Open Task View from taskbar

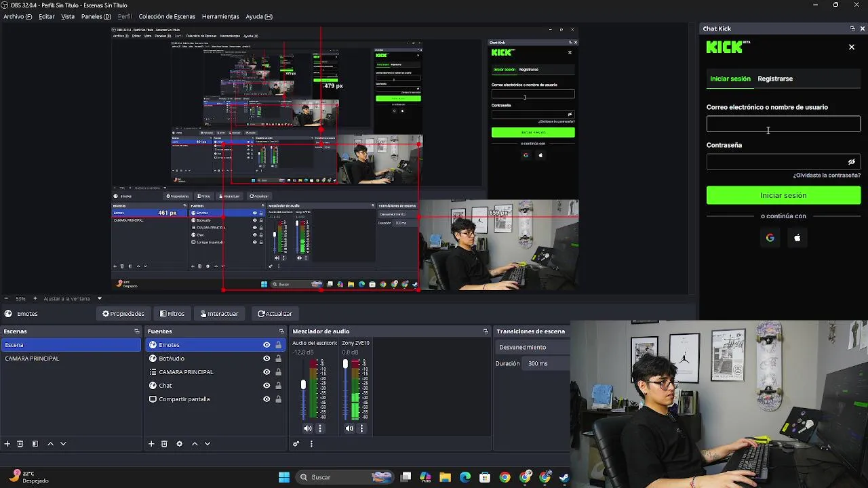[406, 477]
